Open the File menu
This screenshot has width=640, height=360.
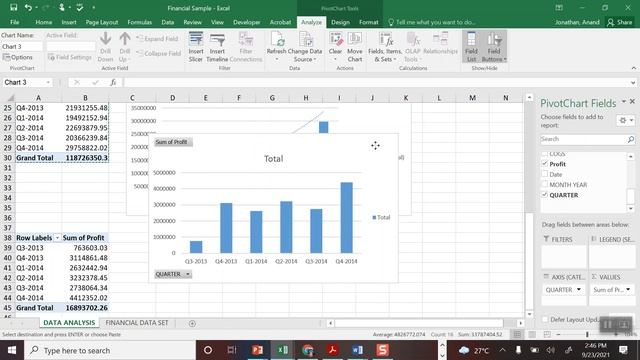point(15,22)
